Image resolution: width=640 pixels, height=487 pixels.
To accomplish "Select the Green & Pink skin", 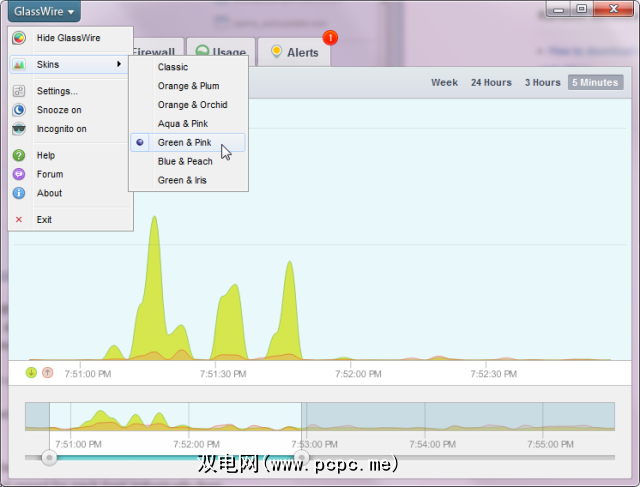I will (x=188, y=142).
